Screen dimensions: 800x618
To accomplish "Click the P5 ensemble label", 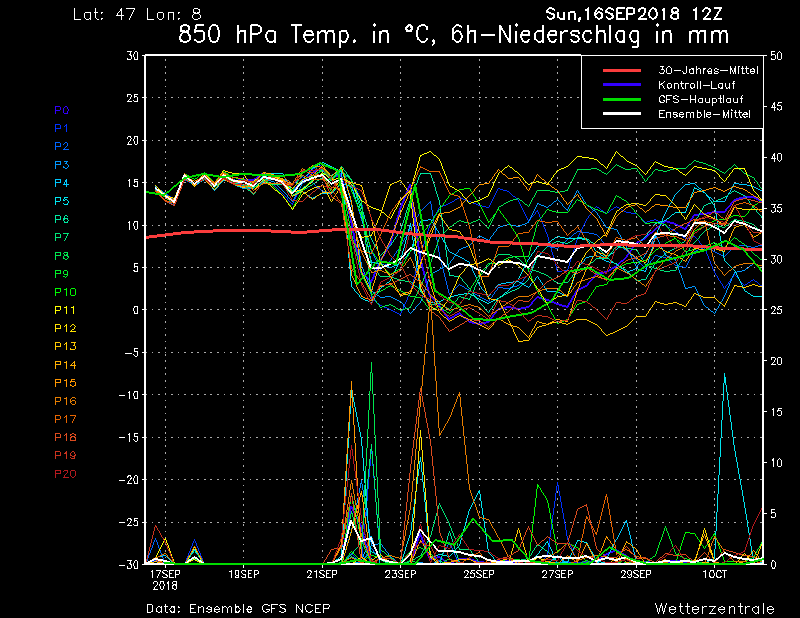I will [62, 201].
